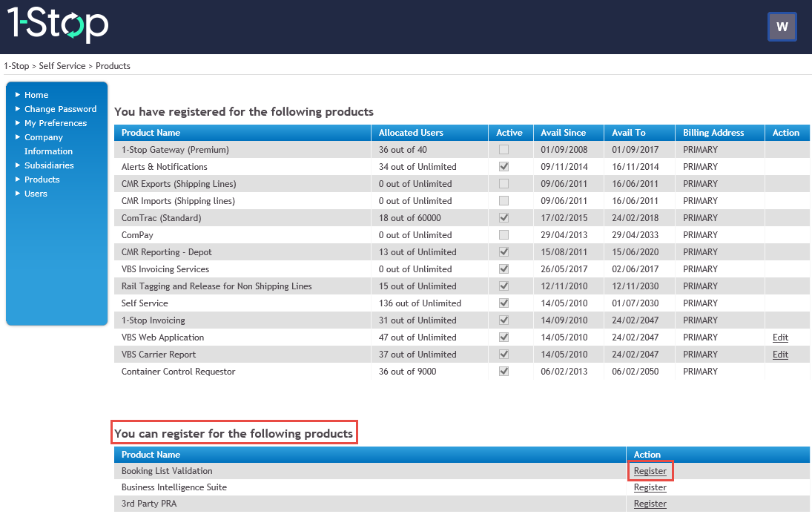Screen dimensions: 812x517
Task: Toggle Active checkbox for VBS Web Application
Action: pyautogui.click(x=504, y=337)
